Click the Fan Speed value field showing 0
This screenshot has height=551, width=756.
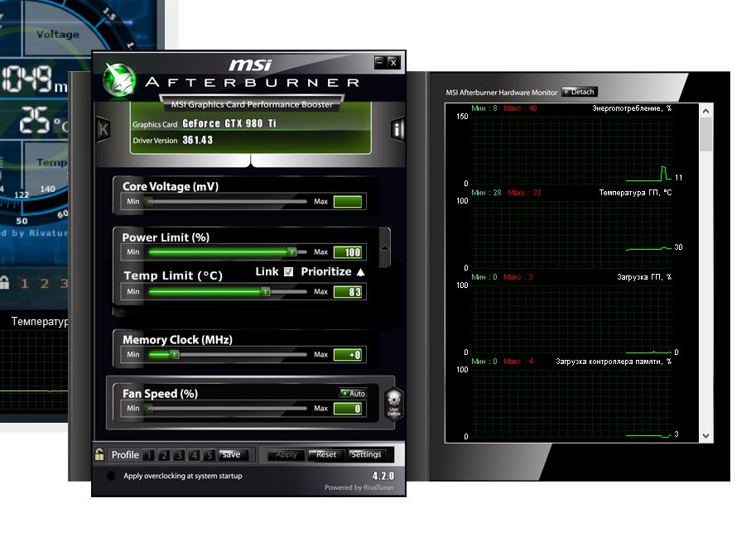click(348, 409)
